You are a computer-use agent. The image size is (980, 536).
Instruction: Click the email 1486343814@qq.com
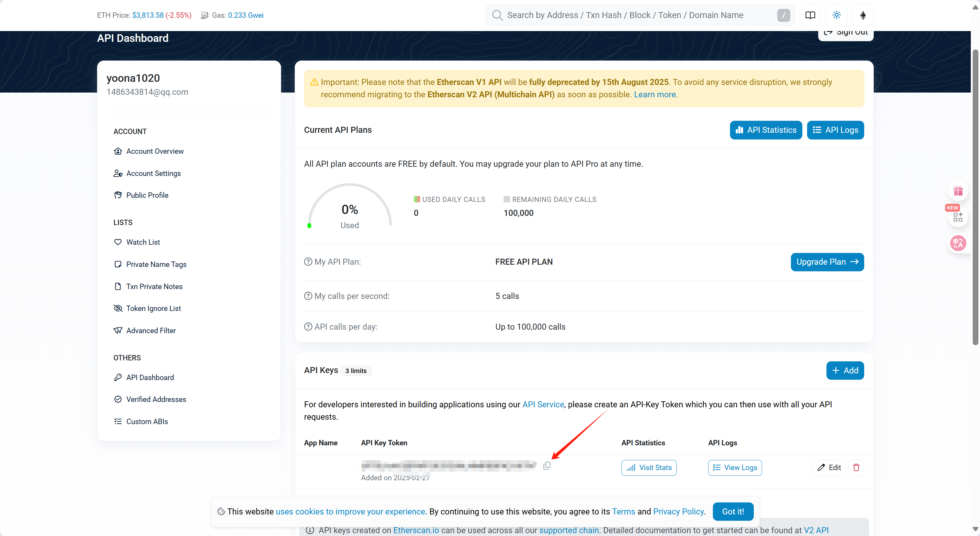point(147,92)
